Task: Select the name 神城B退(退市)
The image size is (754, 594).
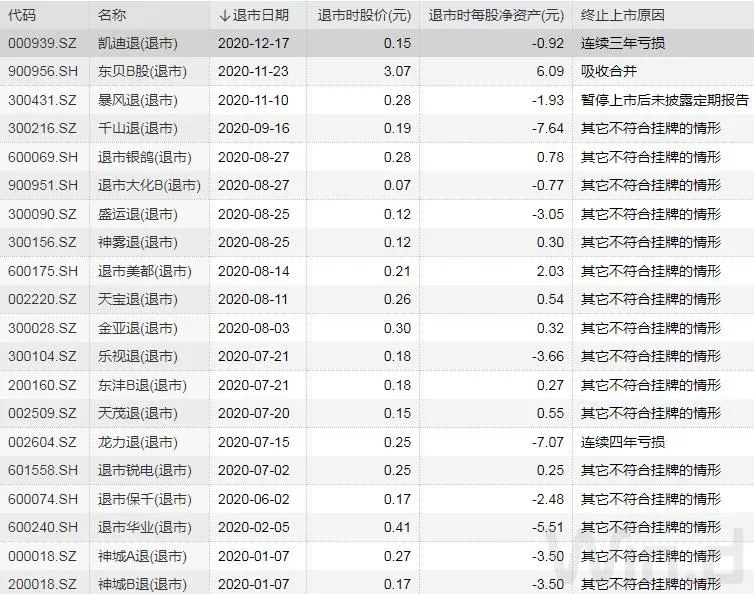Action: click(x=142, y=584)
